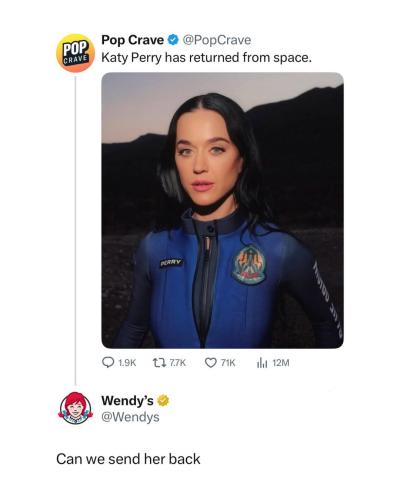
Task: Like the post via the heart icon
Action: point(211,363)
